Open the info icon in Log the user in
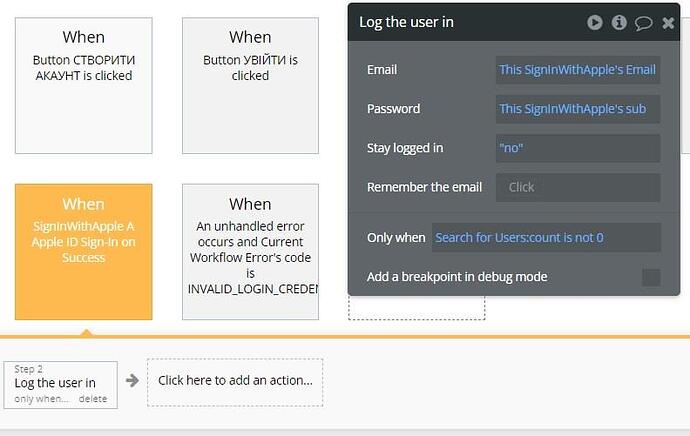 619,22
